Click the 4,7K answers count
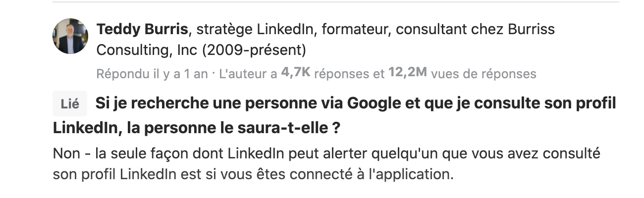 pos(296,73)
